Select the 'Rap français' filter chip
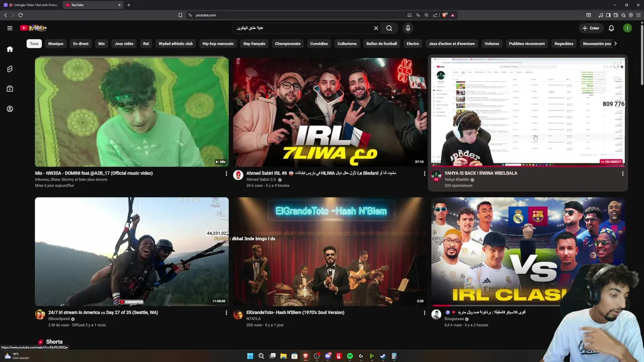This screenshot has height=362, width=644. click(x=254, y=44)
